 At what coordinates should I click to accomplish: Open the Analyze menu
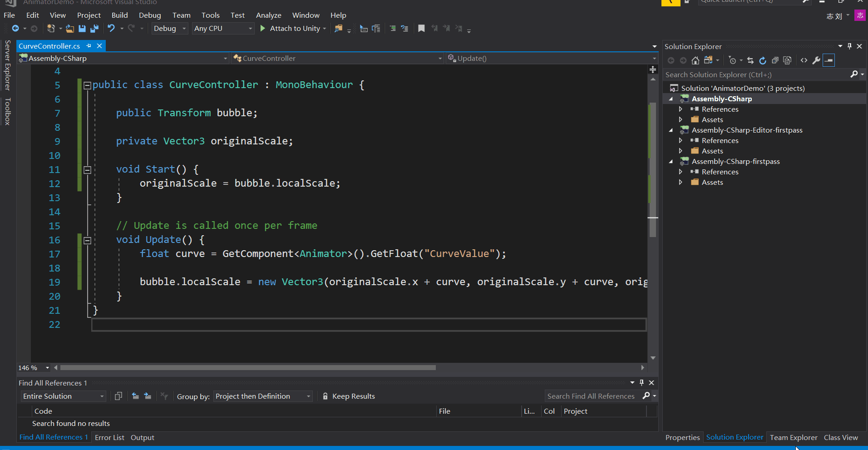[269, 15]
